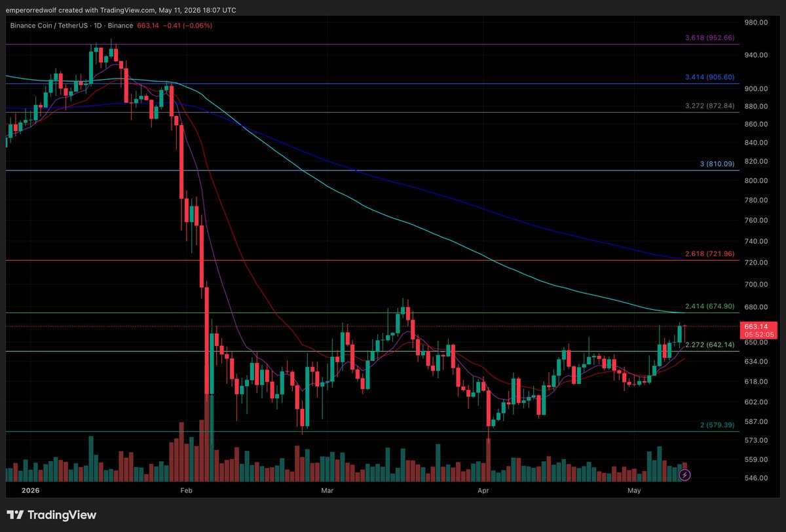Click the TradingView logo
786x532 pixels.
pos(52,516)
